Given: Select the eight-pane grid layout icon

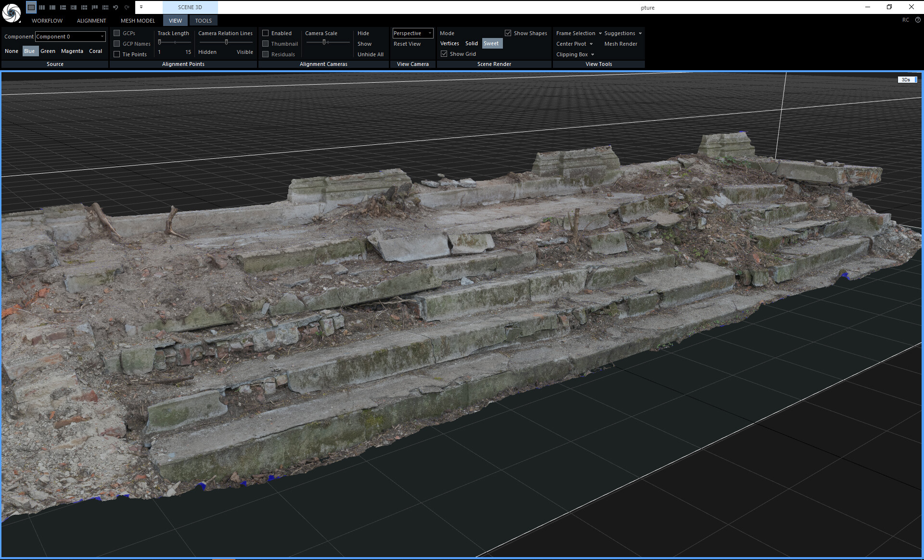Looking at the screenshot, I should 105,7.
